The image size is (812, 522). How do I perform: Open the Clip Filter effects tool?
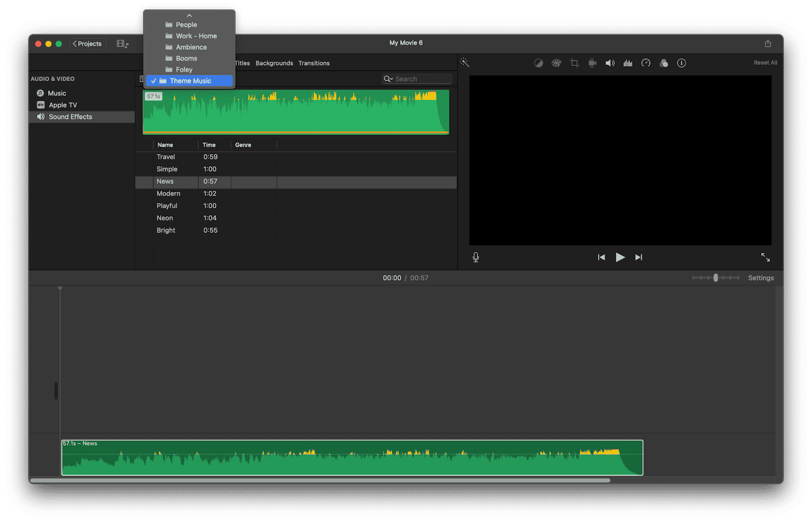coord(664,62)
